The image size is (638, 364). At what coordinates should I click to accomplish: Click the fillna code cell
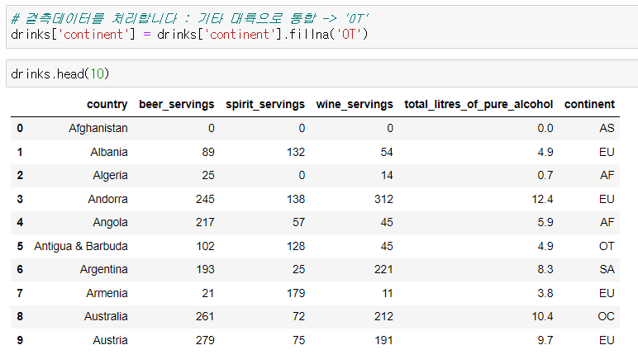(321, 26)
